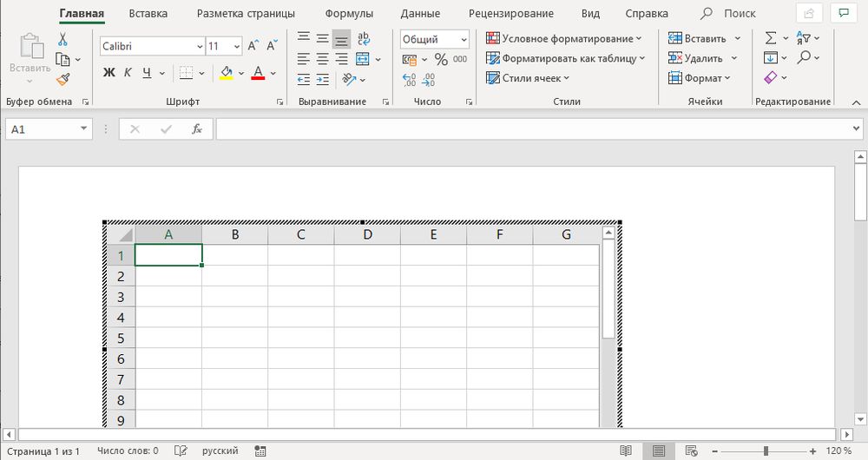The image size is (868, 460).
Task: Toggle bold formatting (Ж)
Action: [x=109, y=73]
